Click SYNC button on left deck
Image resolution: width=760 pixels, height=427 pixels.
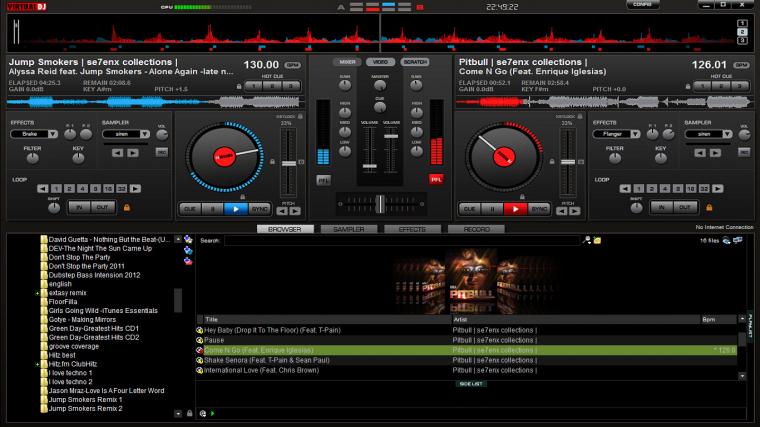pos(259,209)
